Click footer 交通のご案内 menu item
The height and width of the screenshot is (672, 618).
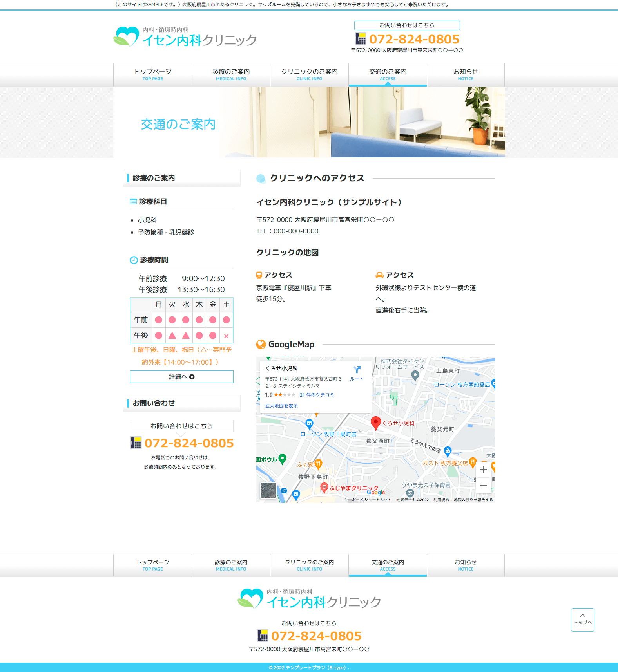tap(388, 565)
